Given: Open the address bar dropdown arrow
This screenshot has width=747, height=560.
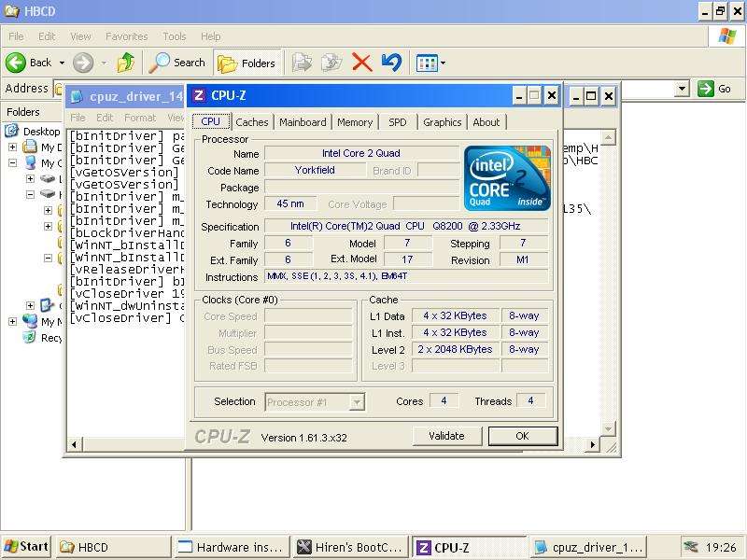Looking at the screenshot, I should 682,89.
